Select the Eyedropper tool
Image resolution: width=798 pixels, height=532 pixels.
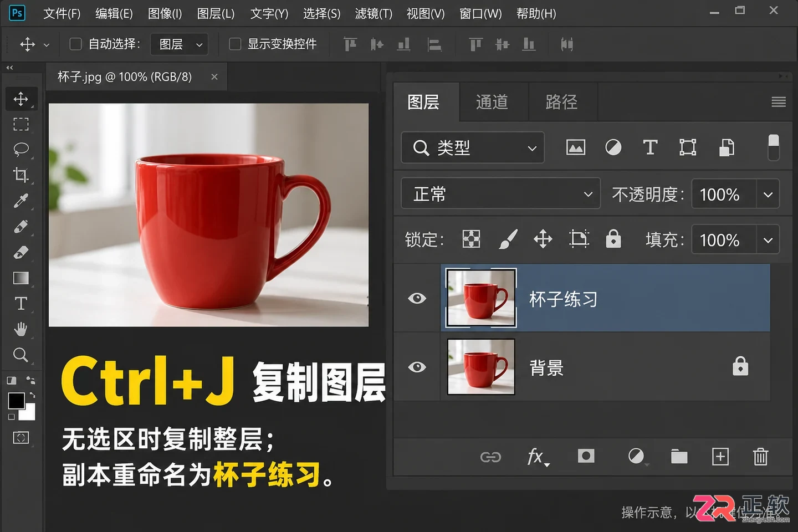tap(21, 201)
